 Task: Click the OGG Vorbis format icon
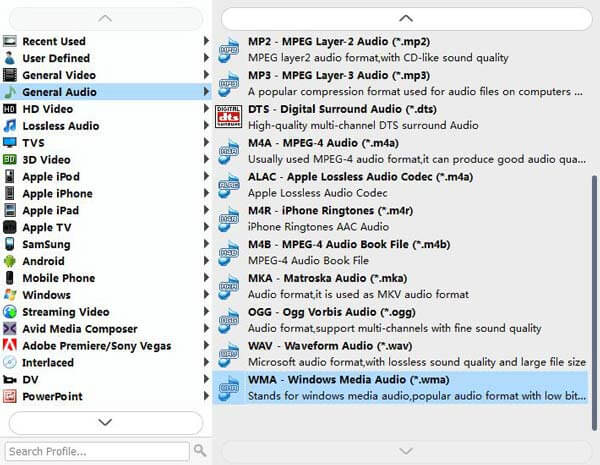228,320
